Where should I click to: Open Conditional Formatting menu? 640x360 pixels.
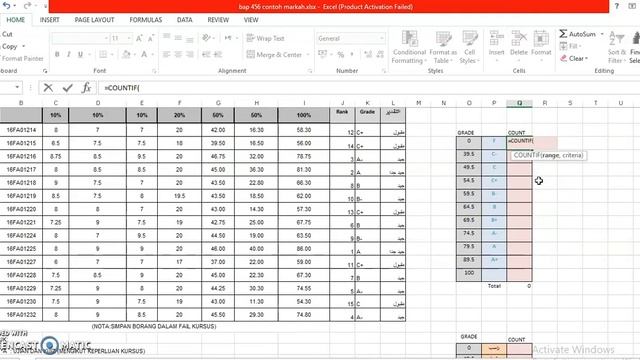point(409,47)
